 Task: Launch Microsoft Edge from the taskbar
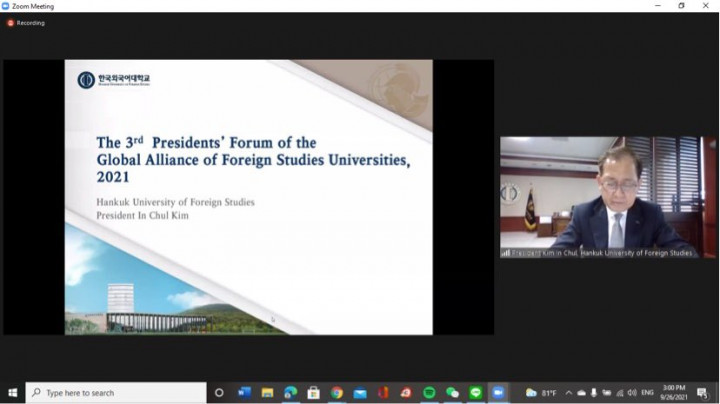pyautogui.click(x=290, y=393)
